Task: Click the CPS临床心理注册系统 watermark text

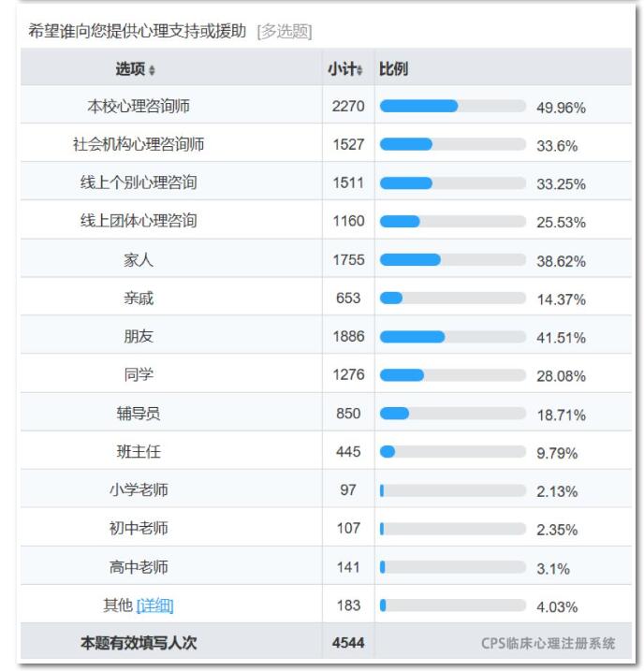Action: click(x=549, y=643)
